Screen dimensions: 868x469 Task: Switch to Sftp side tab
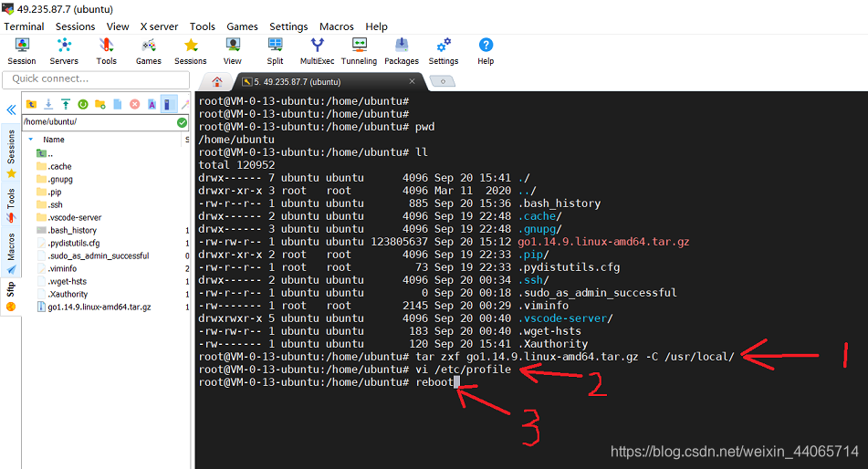pos(11,297)
